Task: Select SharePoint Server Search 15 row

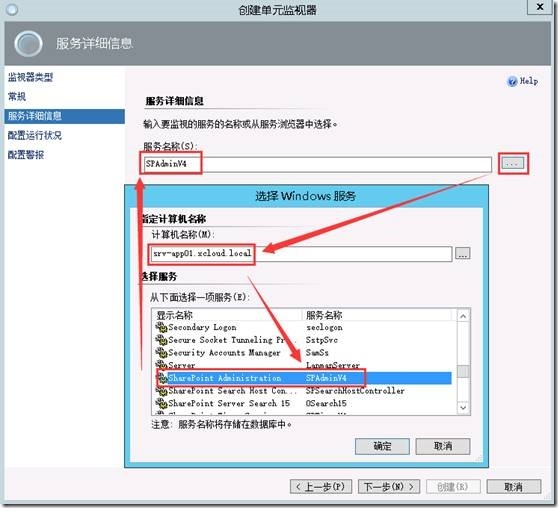Action: [304, 403]
